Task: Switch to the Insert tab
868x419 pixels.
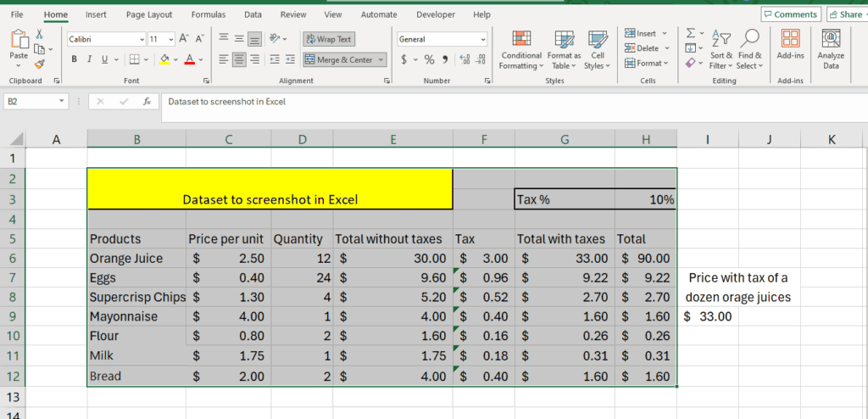Action: point(97,14)
